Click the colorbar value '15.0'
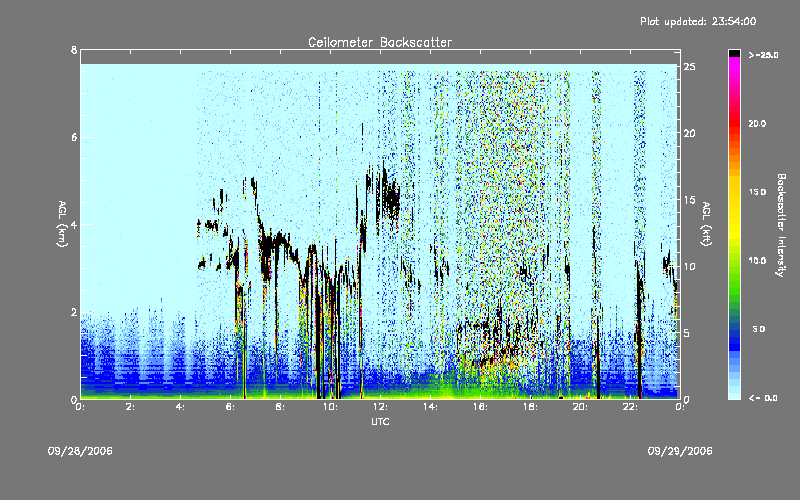Screen dimensions: 800x500 coord(757,192)
